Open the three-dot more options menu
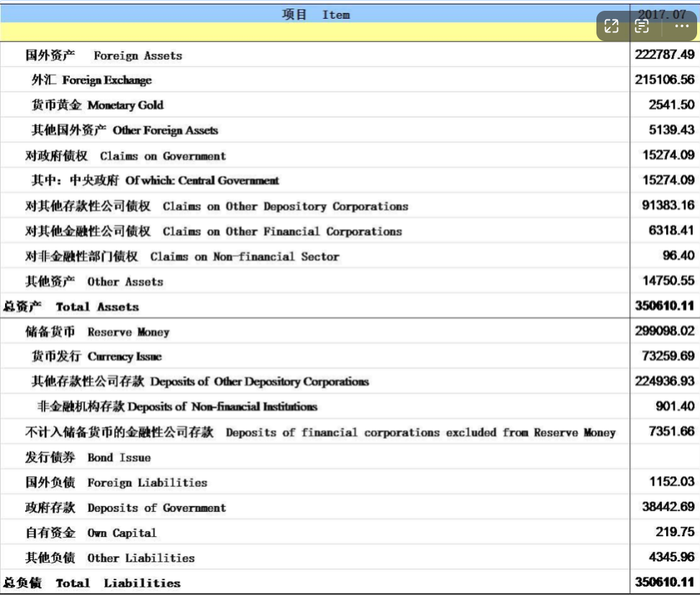 click(681, 27)
